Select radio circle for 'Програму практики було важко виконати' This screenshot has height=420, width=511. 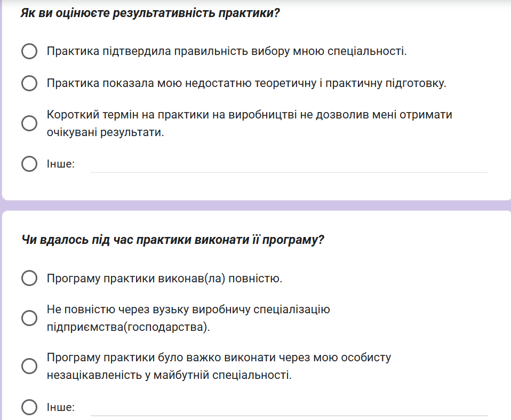coord(29,366)
